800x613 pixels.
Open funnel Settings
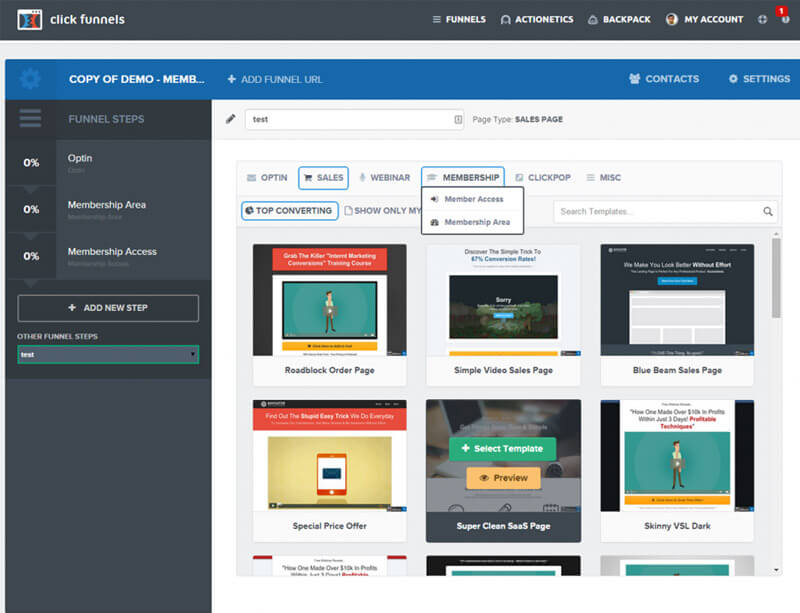click(759, 79)
